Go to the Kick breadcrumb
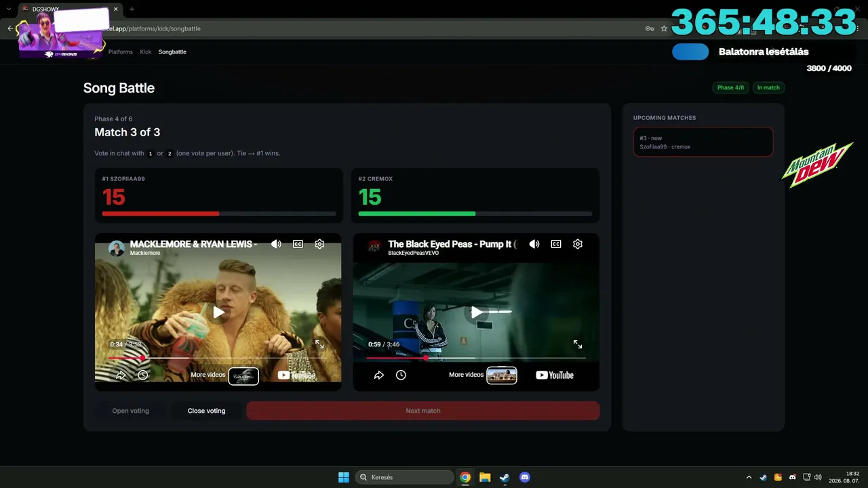Viewport: 868px width, 488px height. (x=146, y=52)
